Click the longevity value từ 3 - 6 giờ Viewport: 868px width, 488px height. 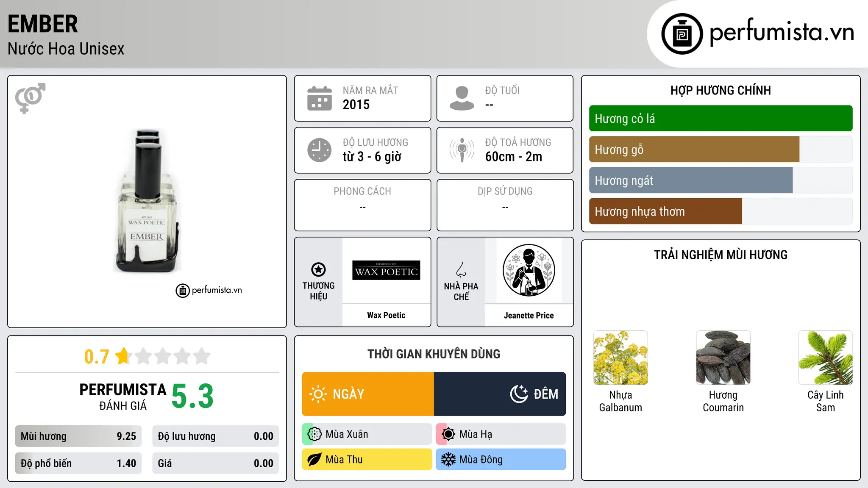(372, 157)
